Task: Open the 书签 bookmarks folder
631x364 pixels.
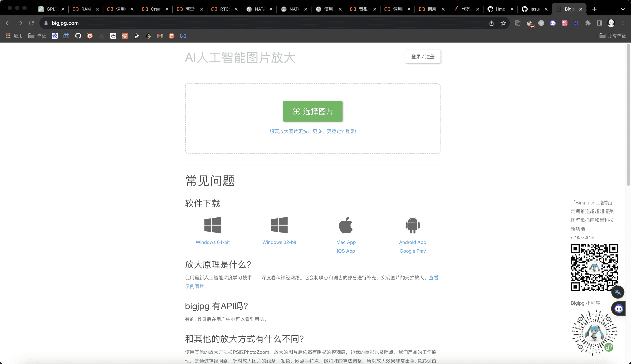Action: click(x=37, y=36)
